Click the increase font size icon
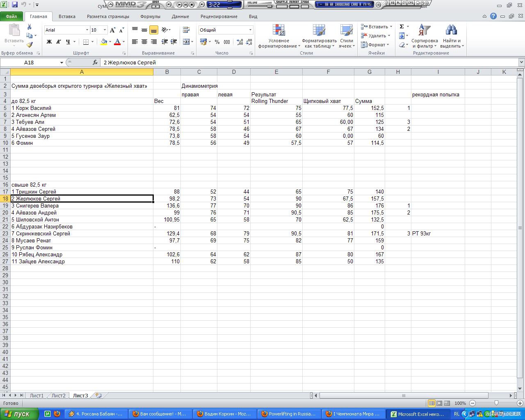The height and width of the screenshot is (420, 525). click(x=113, y=30)
